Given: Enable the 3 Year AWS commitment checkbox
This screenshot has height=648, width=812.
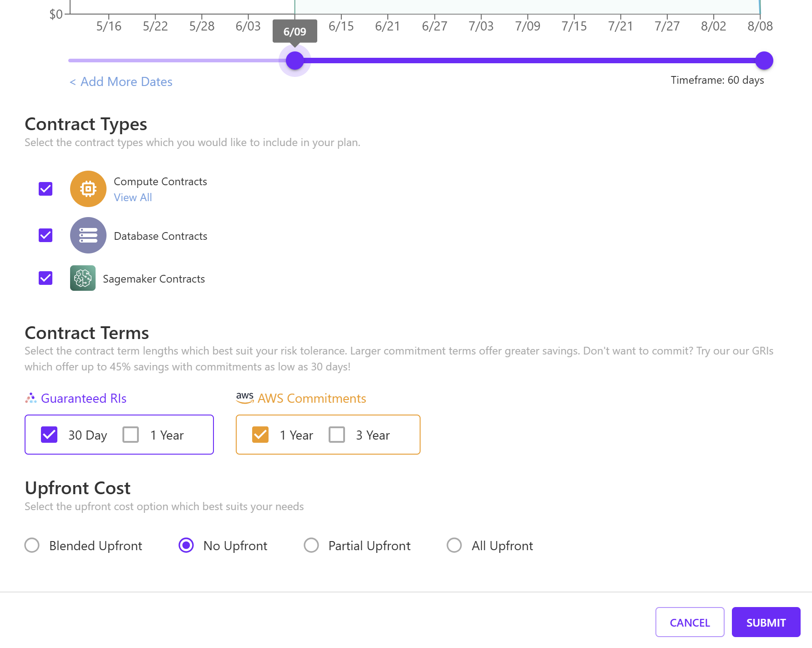Looking at the screenshot, I should tap(337, 435).
